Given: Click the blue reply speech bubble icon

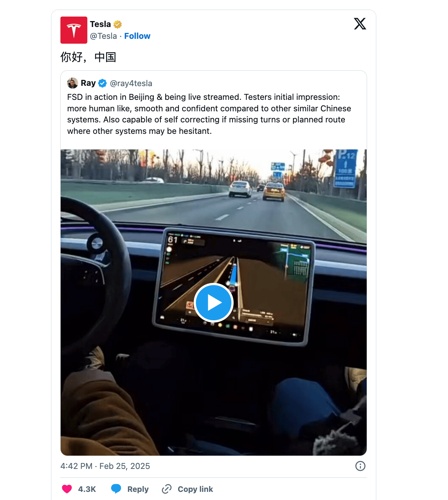Looking at the screenshot, I should [x=116, y=489].
